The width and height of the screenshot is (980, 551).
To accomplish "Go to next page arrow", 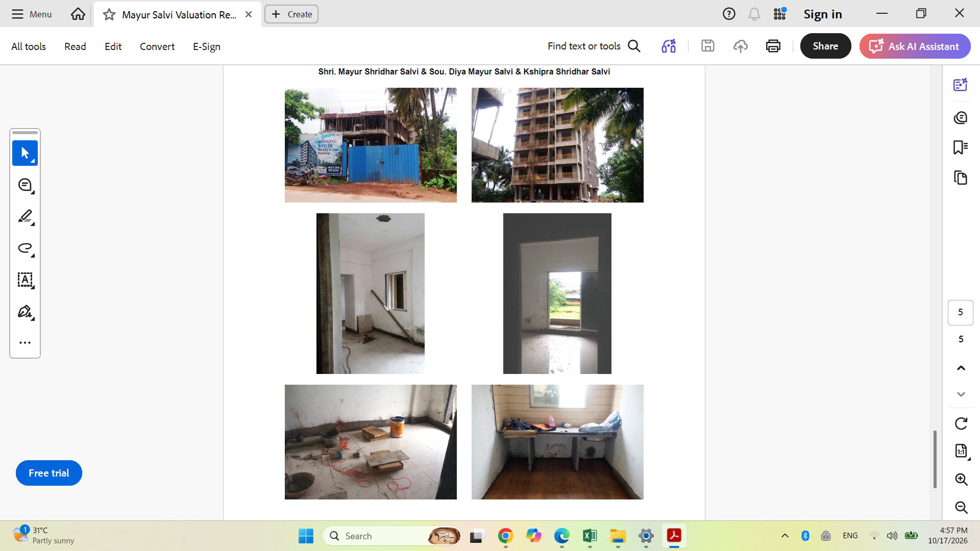I will pos(961,394).
